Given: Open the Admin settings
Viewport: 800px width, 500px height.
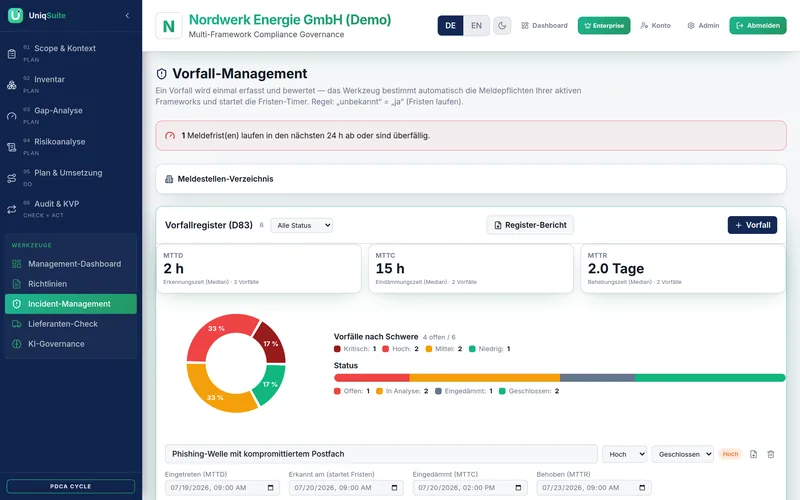Looking at the screenshot, I should point(703,26).
